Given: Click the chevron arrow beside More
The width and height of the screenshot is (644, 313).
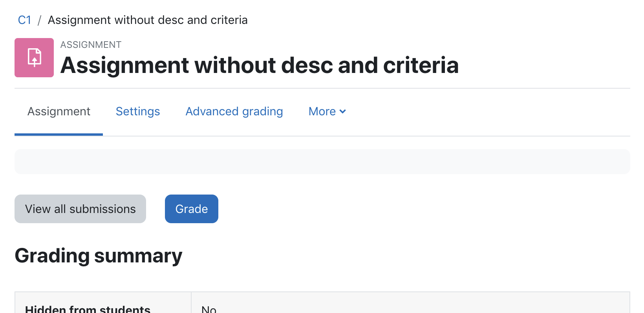Looking at the screenshot, I should pos(342,112).
